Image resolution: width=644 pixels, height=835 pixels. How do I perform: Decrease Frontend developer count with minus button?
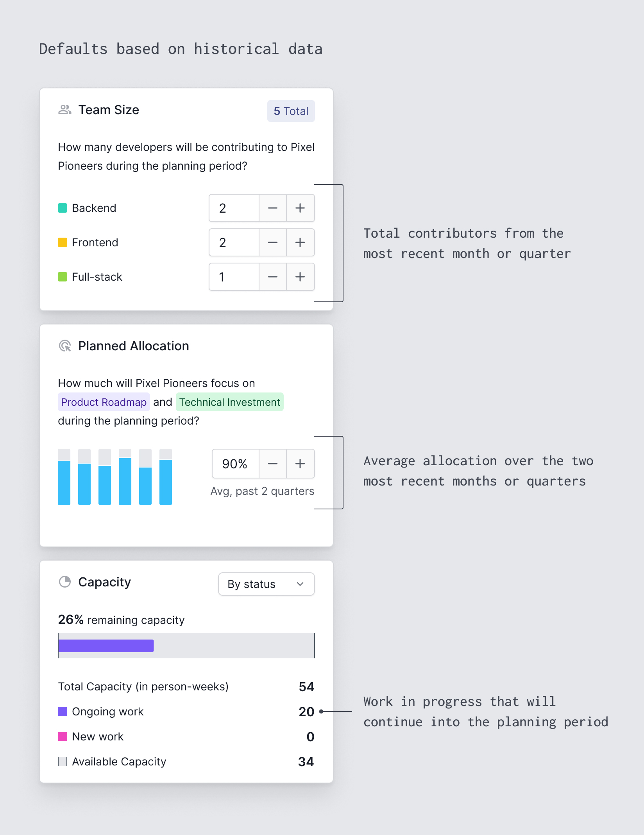coord(272,242)
